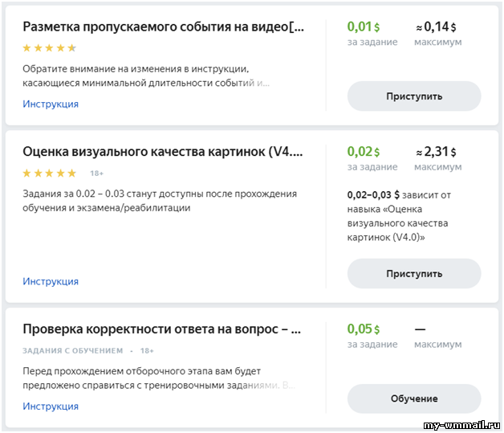504x433 pixels.
Task: Click the ≈0,14 $ maximum value
Action: pos(436,27)
